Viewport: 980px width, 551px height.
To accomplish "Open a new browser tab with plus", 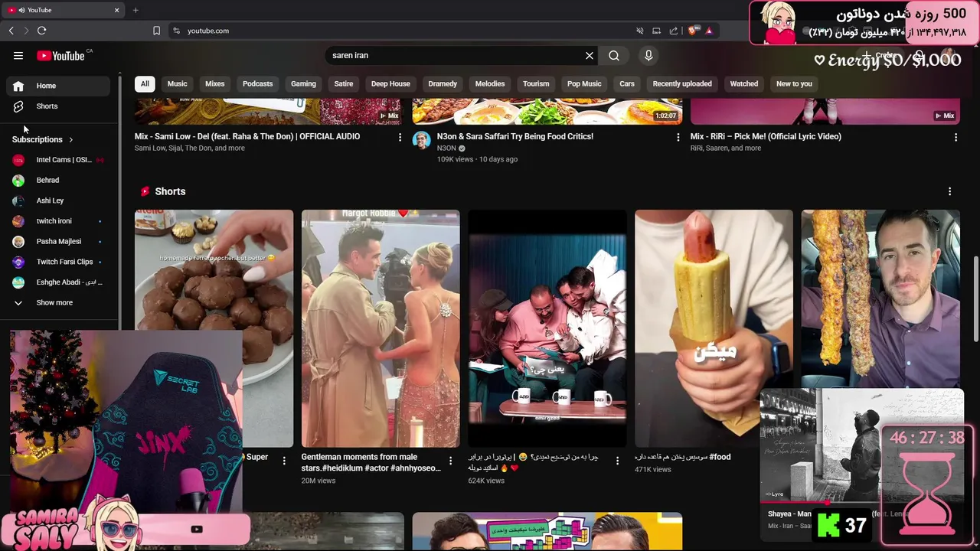I will tap(136, 10).
